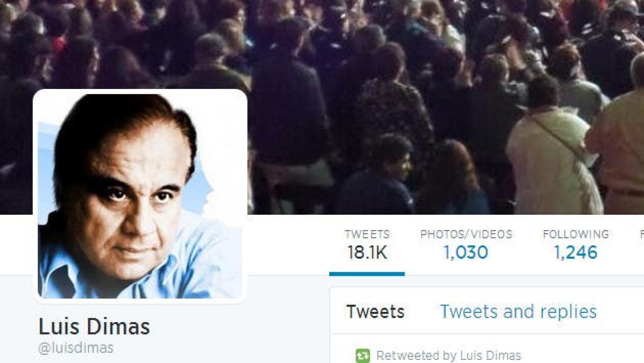Click the 1,246 following count
The image size is (644, 363).
(576, 253)
